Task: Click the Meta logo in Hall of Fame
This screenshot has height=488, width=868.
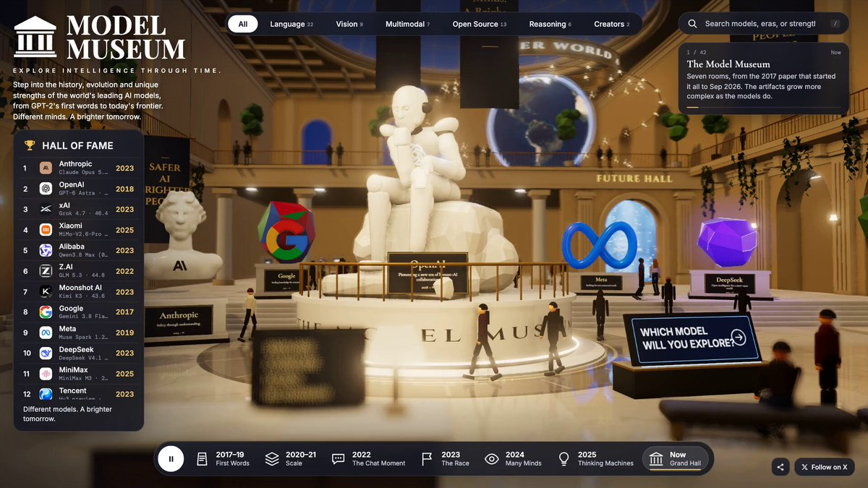Action: [46, 333]
